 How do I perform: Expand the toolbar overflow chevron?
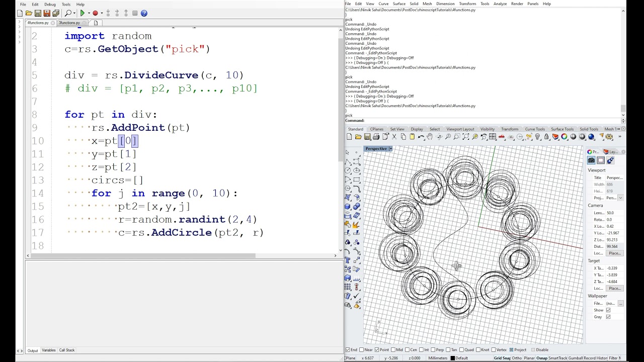[620, 137]
